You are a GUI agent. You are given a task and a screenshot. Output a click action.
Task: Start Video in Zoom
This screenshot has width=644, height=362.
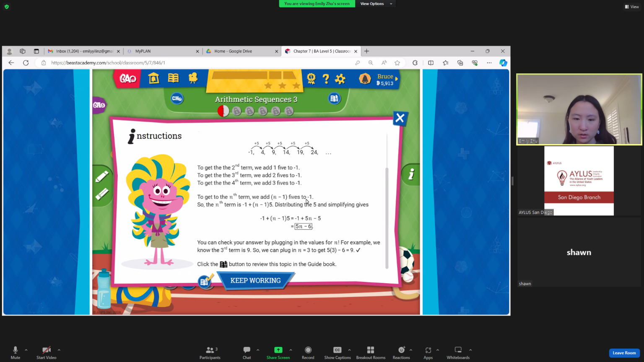(47, 353)
